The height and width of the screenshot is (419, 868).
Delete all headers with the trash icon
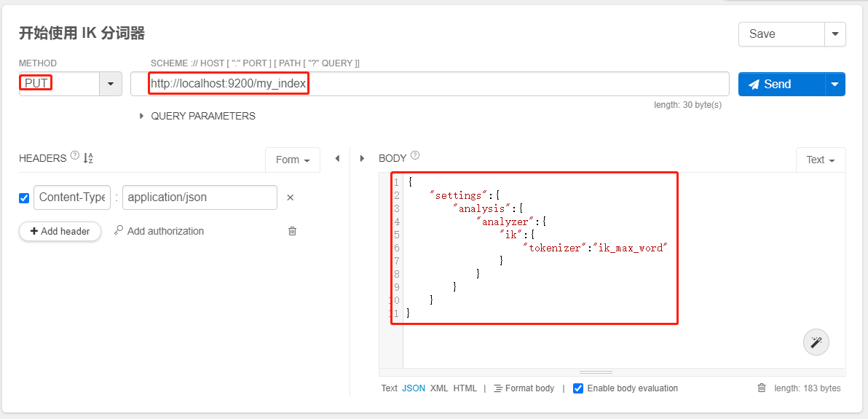(293, 231)
